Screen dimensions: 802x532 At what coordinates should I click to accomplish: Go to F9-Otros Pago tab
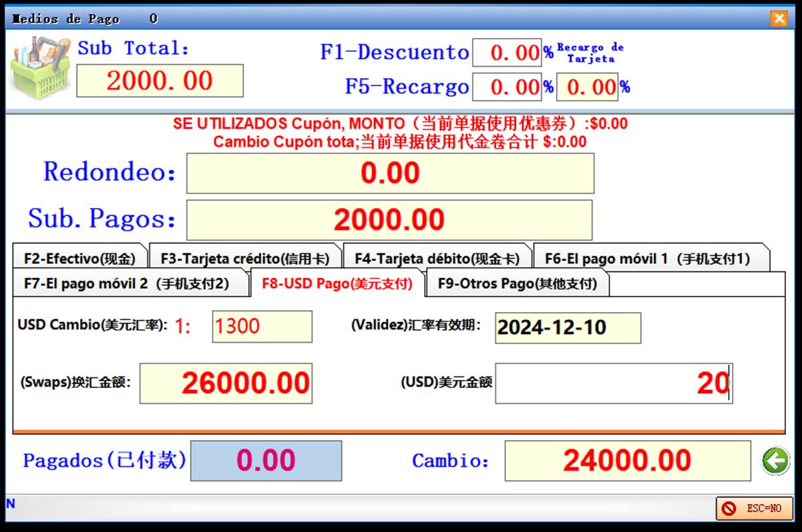click(517, 283)
